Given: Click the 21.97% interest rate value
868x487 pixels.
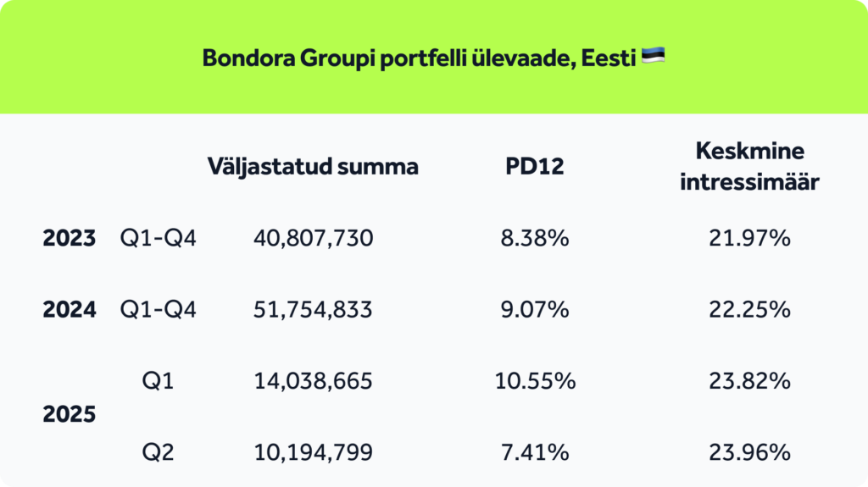Looking at the screenshot, I should tap(749, 239).
